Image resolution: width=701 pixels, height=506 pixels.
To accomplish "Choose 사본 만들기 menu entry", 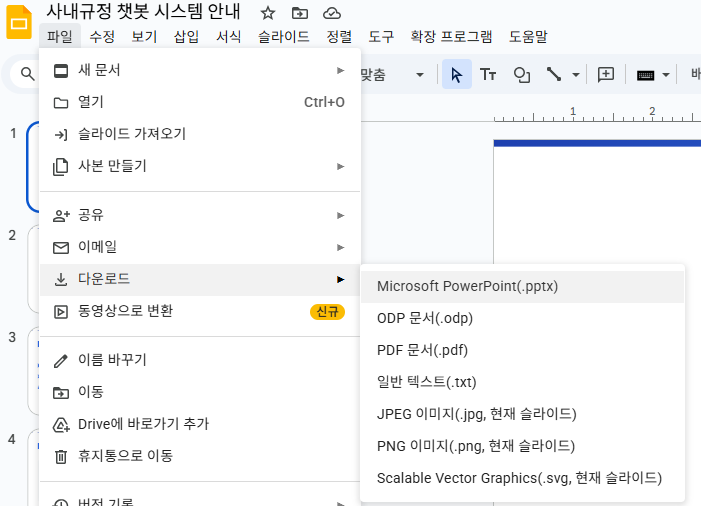I will [x=200, y=166].
